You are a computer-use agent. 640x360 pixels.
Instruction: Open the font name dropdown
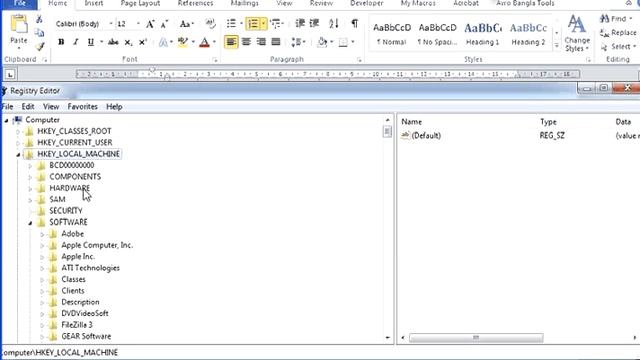[111, 24]
